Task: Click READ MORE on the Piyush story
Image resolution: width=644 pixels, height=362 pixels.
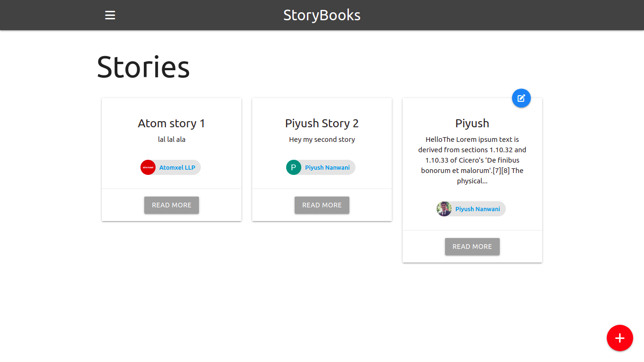Action: click(x=472, y=247)
